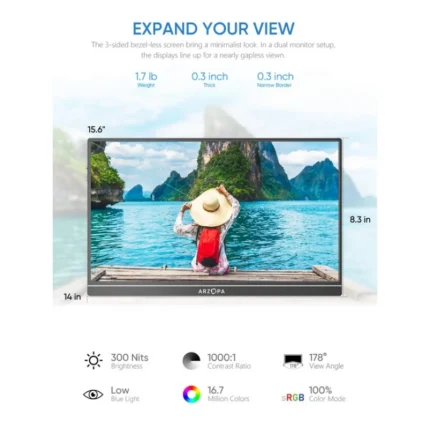Click the 14 in width label
The image size is (430, 430).
(x=72, y=296)
